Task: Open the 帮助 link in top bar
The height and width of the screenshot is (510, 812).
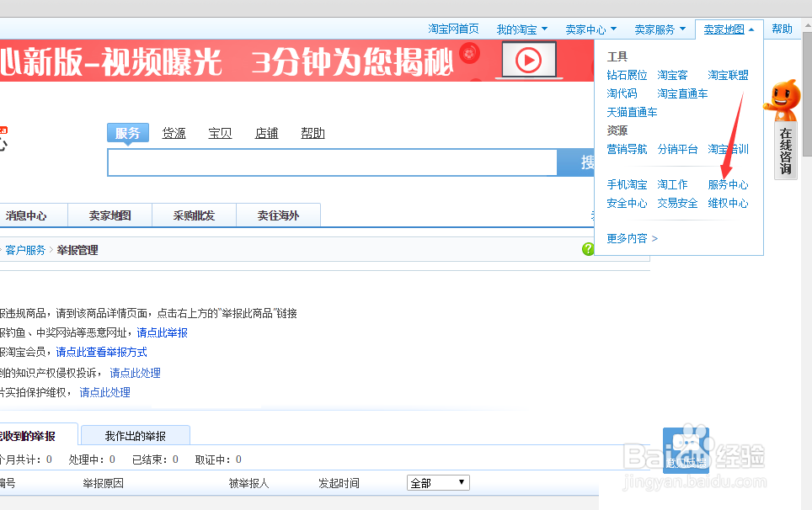Action: [782, 29]
